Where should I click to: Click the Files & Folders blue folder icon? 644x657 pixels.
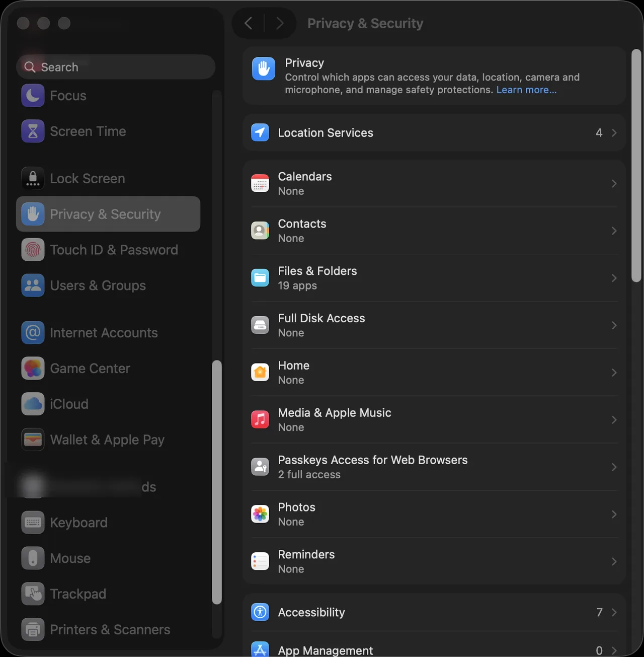[260, 278]
